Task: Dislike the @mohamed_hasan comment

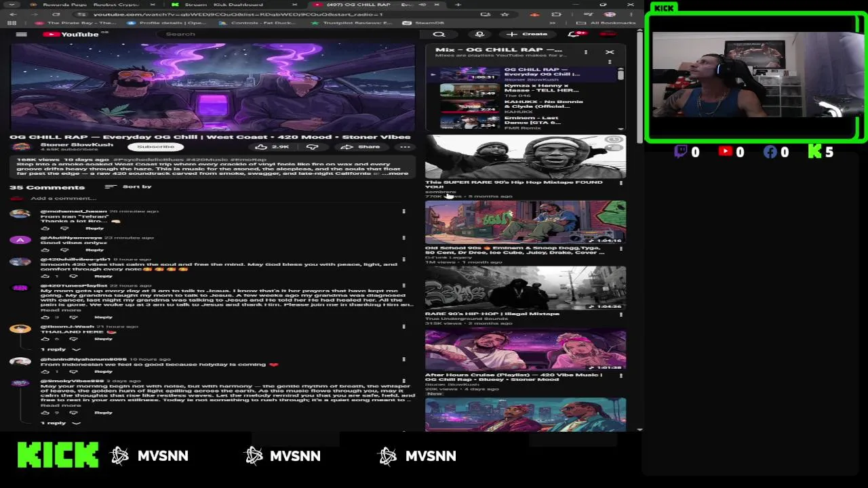Action: [x=64, y=228]
